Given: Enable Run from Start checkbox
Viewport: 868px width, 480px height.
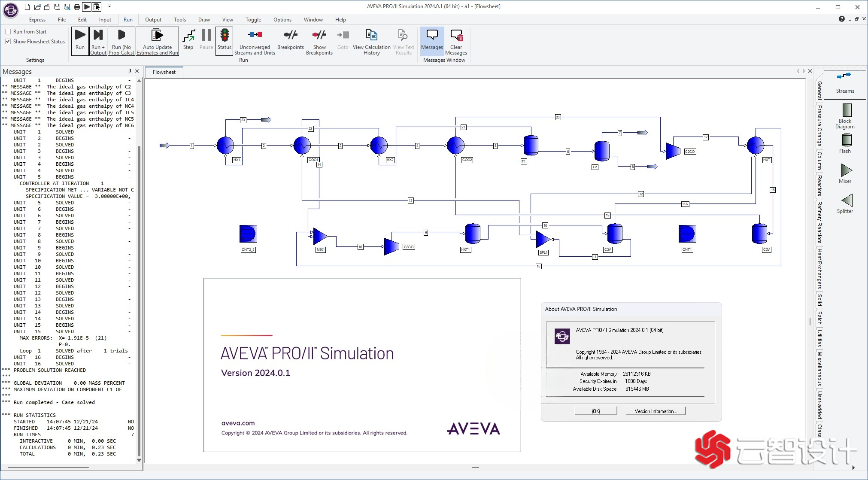Looking at the screenshot, I should point(8,32).
